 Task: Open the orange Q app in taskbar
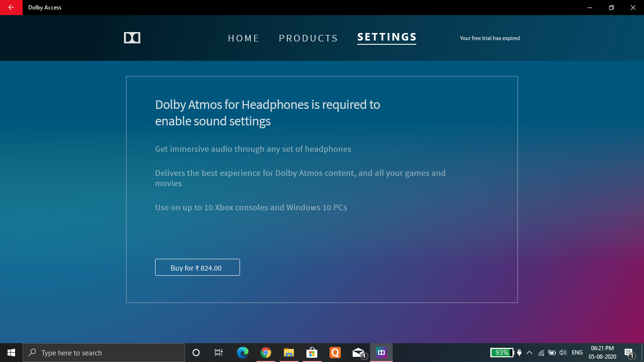click(x=335, y=353)
